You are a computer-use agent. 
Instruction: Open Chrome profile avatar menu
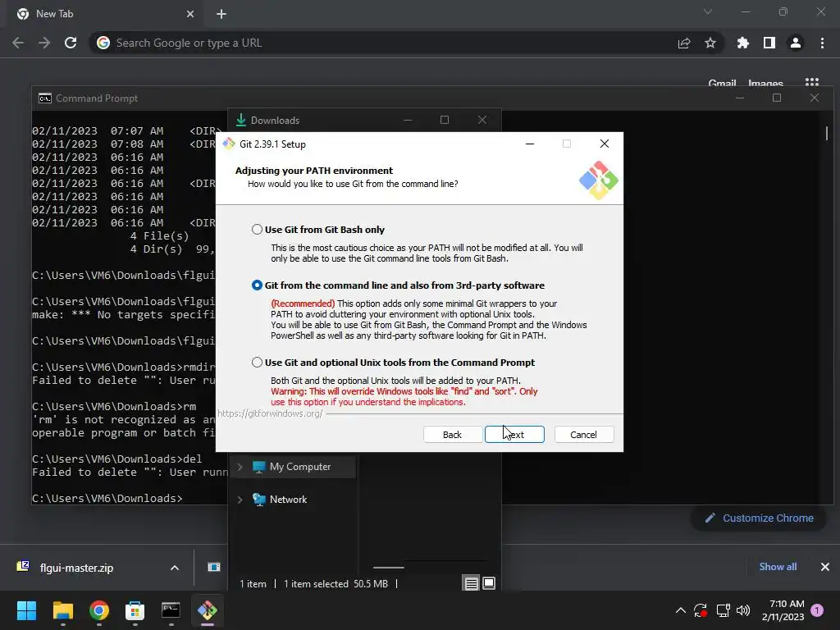pos(796,43)
